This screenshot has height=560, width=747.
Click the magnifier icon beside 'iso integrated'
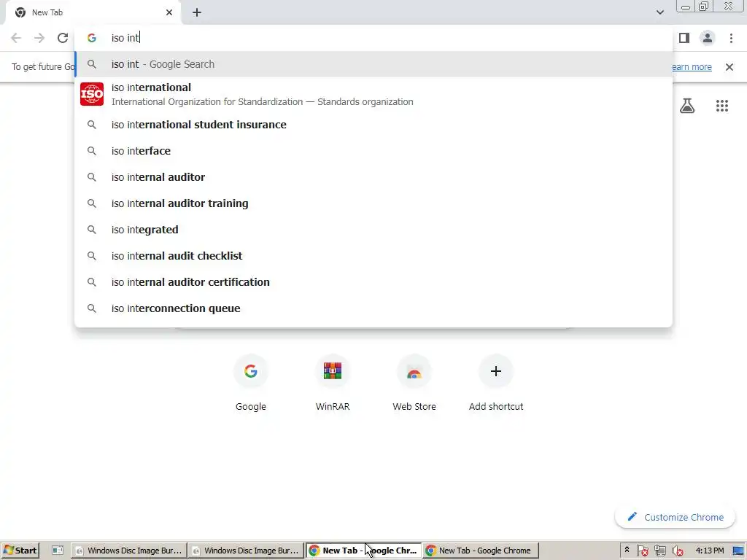click(92, 230)
